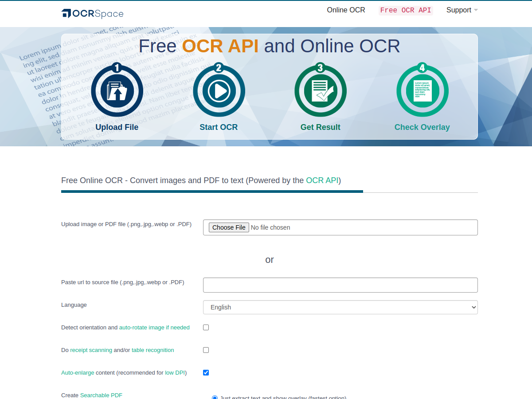Image resolution: width=532 pixels, height=399 pixels.
Task: Expand the Support dropdown menu
Action: point(462,10)
